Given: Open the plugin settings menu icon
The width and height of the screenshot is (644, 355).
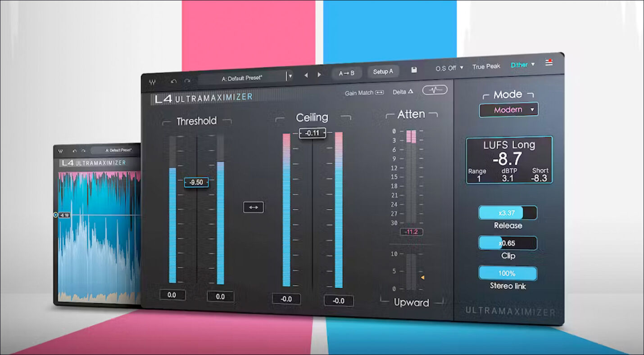Looking at the screenshot, I should tap(549, 63).
